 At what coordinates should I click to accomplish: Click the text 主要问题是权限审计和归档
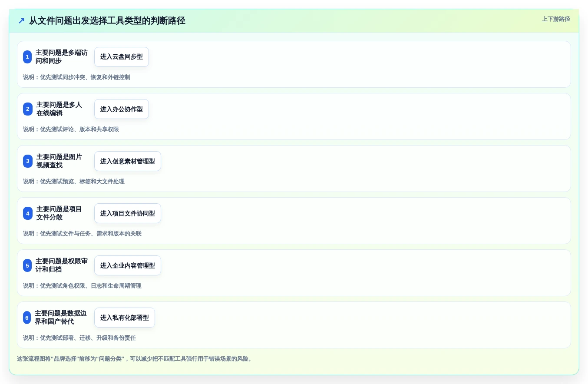coord(62,265)
